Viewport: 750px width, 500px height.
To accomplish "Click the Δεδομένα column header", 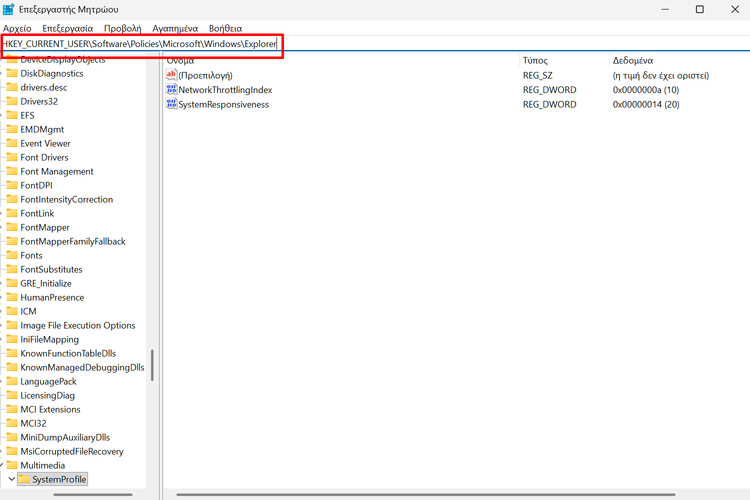I will 633,61.
